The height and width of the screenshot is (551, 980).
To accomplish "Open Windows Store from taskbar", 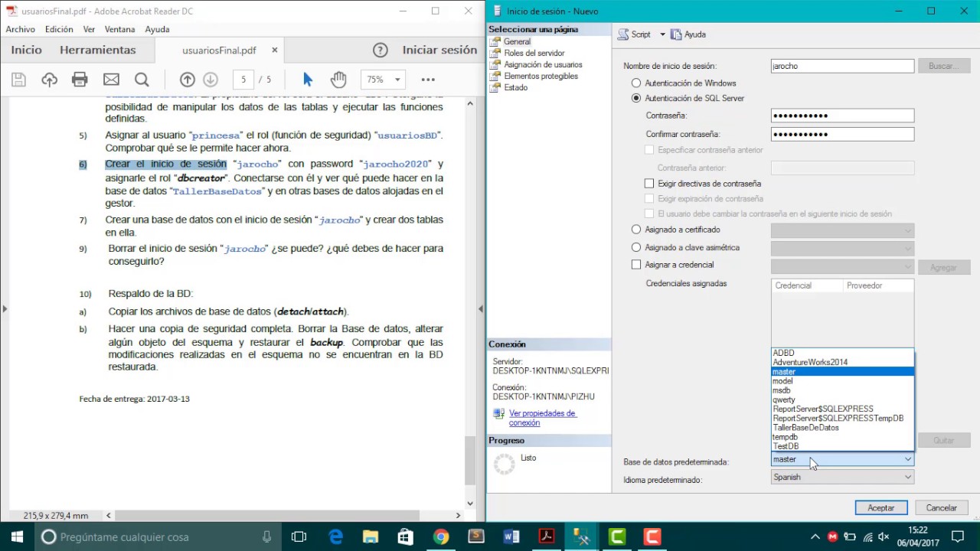I will (x=406, y=537).
